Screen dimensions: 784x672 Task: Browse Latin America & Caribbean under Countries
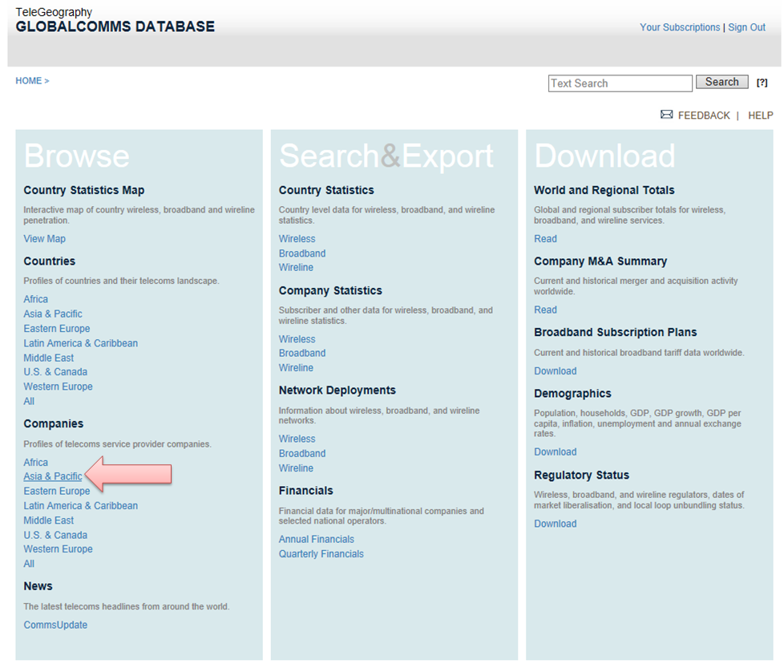point(80,343)
